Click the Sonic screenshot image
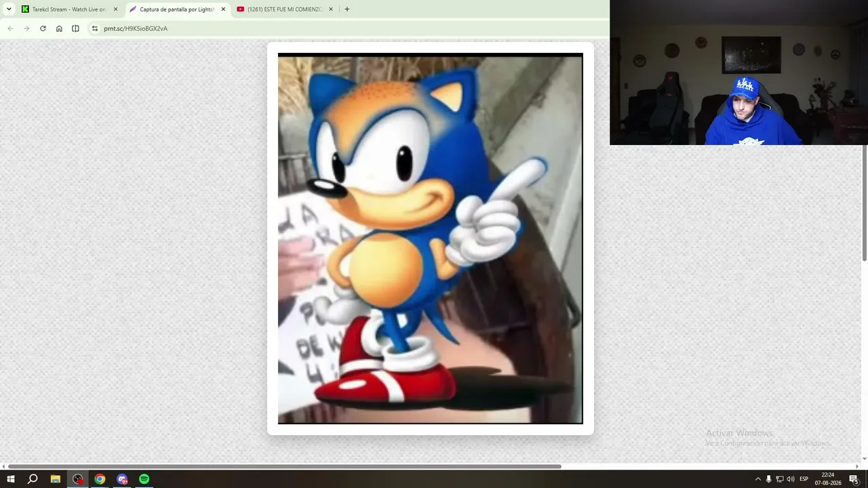 [x=431, y=239]
